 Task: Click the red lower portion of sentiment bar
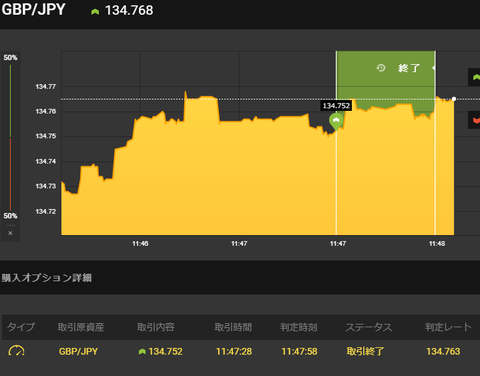pos(10,174)
